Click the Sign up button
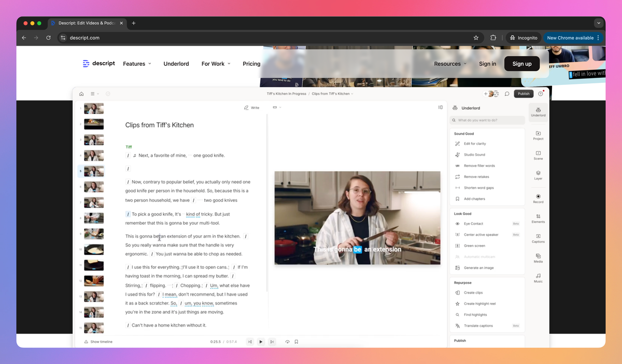 [x=522, y=64]
